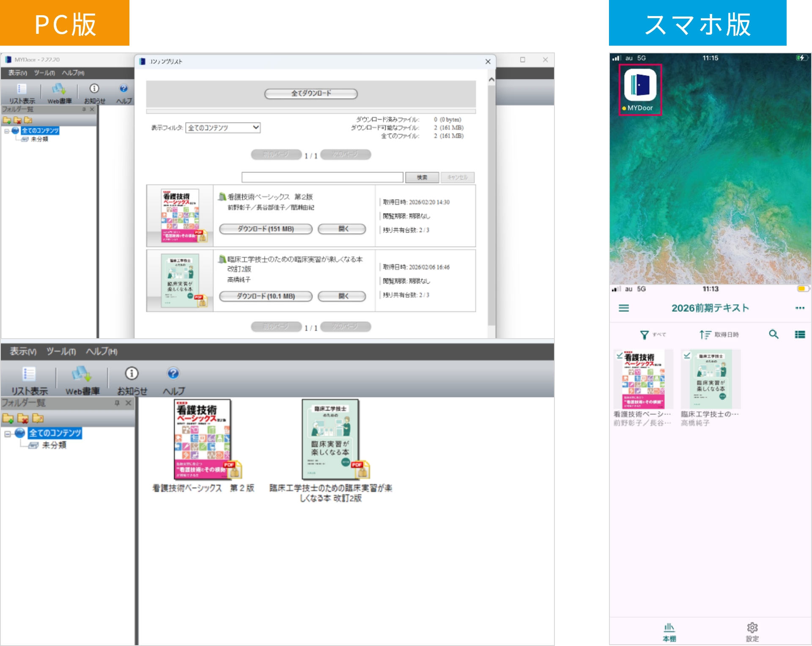Viewport: 812px width, 646px height.
Task: Select 全てのコンテンツ in lower folder tree
Action: point(55,433)
